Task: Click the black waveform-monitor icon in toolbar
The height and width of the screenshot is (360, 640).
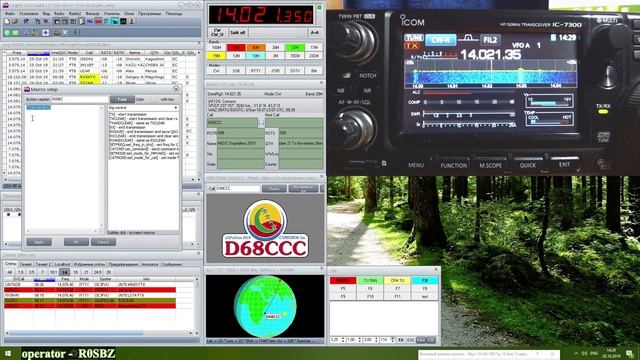Action: [x=123, y=21]
